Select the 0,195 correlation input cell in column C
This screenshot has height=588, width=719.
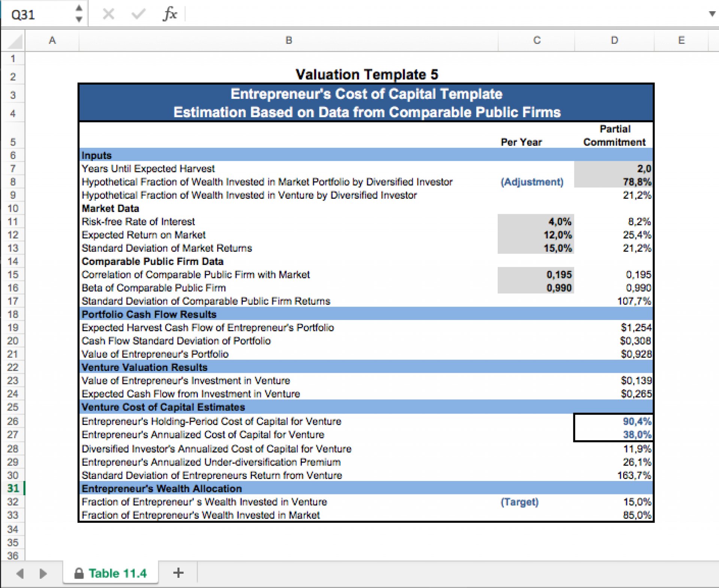point(536,274)
